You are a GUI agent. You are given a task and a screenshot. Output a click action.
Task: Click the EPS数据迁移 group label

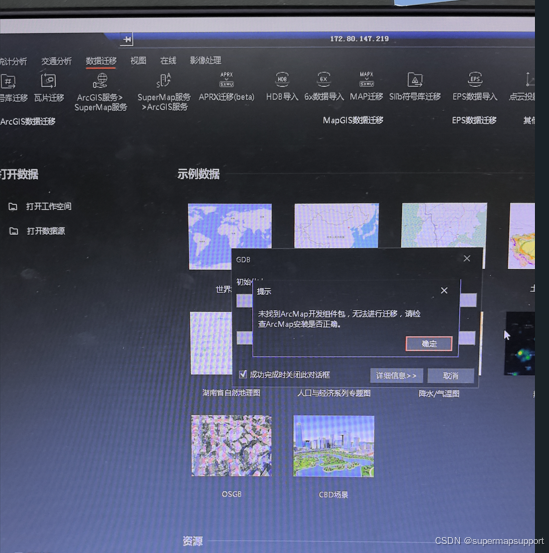tap(474, 121)
